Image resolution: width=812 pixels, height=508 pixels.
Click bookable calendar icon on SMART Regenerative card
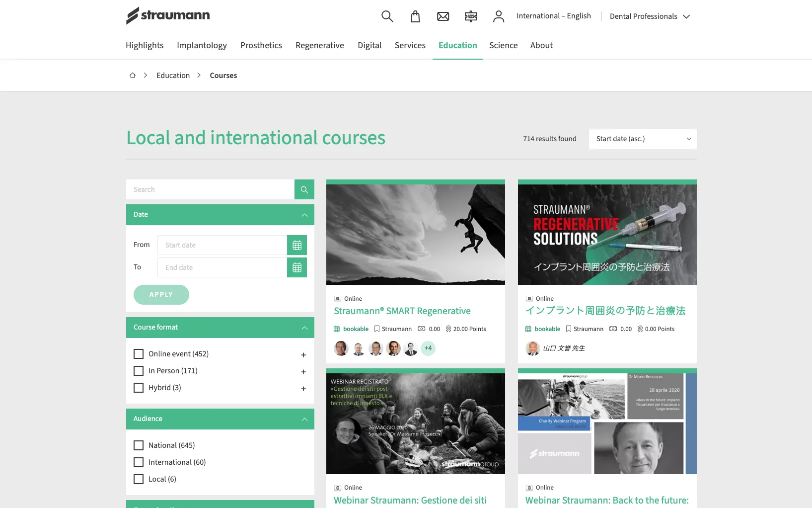click(337, 329)
